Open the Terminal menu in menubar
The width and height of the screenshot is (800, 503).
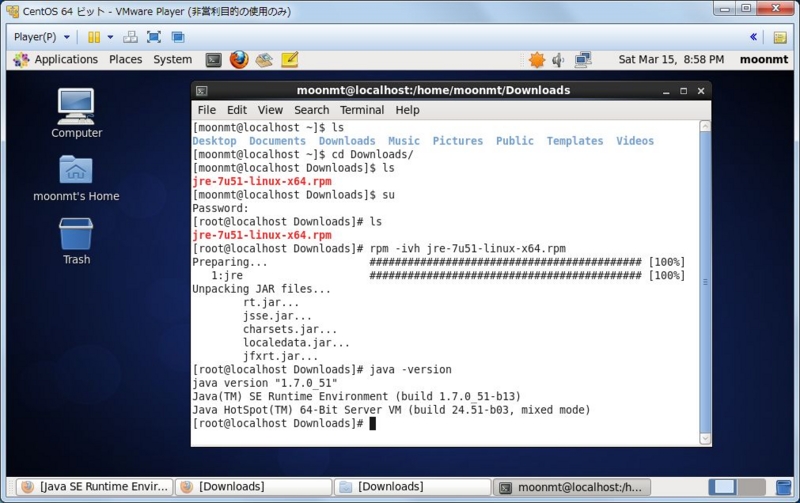tap(362, 110)
